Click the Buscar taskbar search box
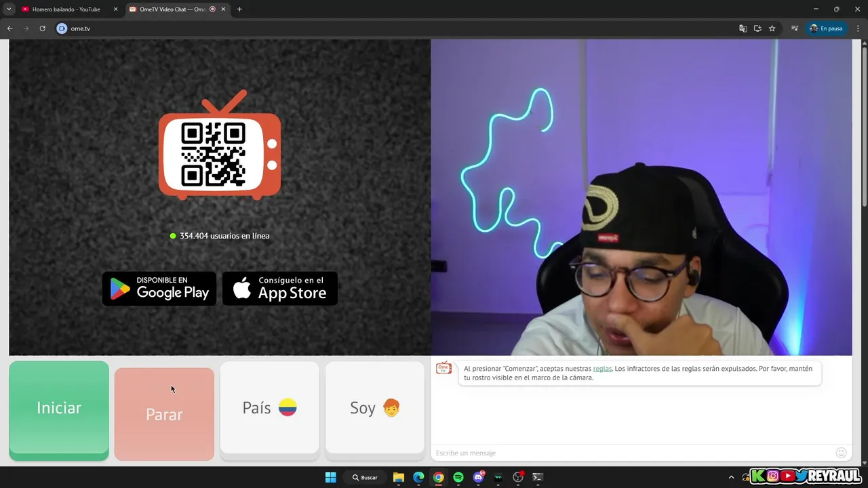The image size is (868, 488). tap(364, 477)
